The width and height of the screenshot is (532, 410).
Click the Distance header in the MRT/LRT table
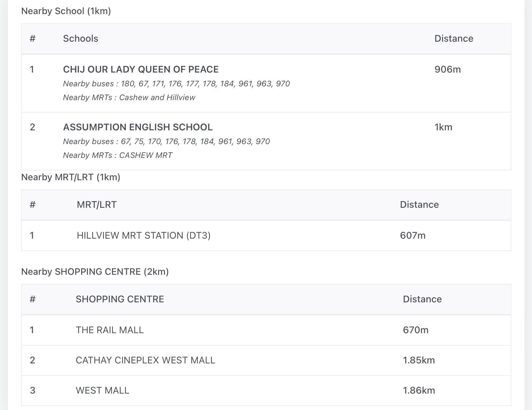[x=419, y=205]
